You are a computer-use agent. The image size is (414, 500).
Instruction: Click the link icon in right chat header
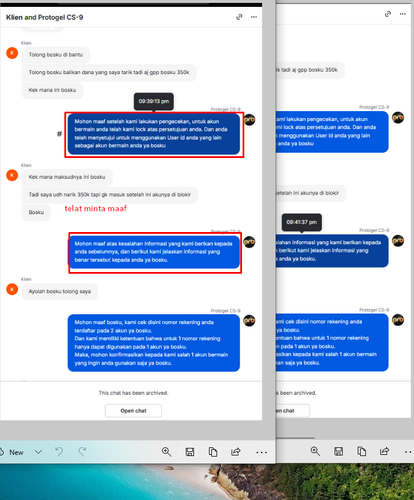[x=388, y=14]
